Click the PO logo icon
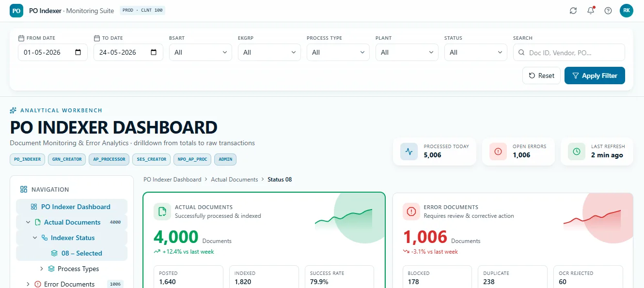Viewport: 644px width, 288px height. point(16,11)
